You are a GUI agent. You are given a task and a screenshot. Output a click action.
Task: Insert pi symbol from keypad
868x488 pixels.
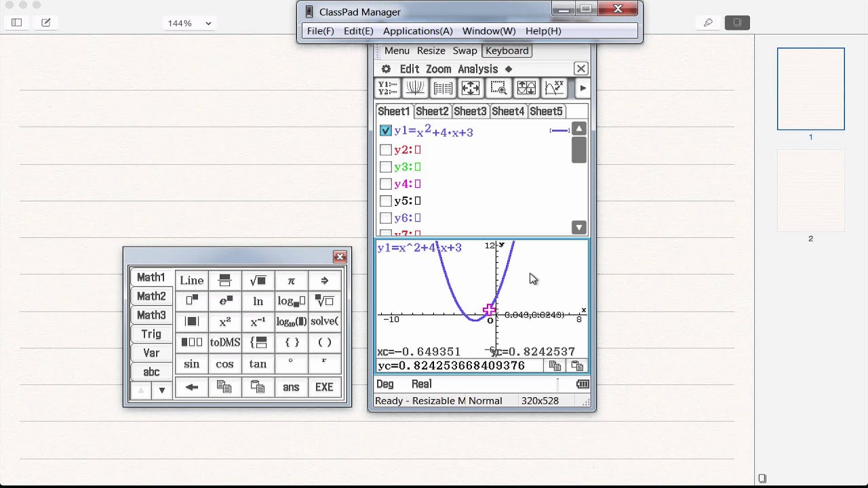click(x=291, y=281)
